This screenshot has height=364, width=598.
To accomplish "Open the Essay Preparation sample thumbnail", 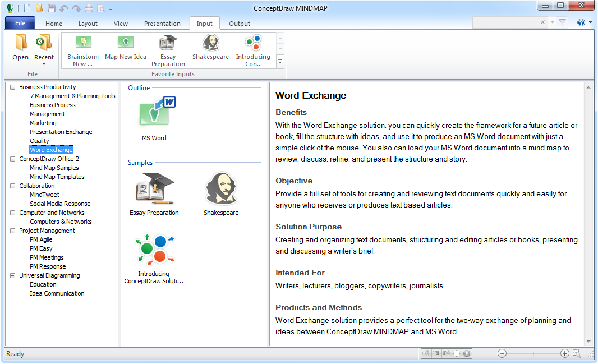I will (x=154, y=194).
